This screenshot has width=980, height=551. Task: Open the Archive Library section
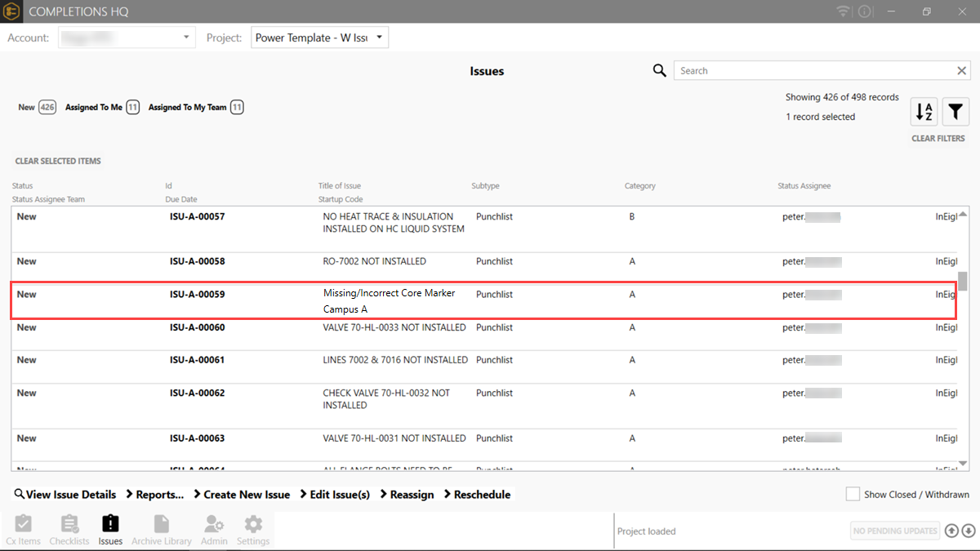(x=162, y=530)
